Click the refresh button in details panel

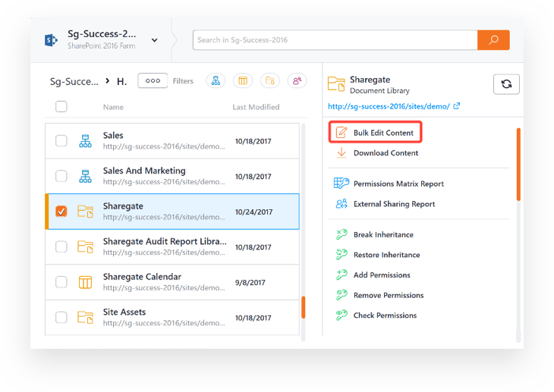coord(506,84)
